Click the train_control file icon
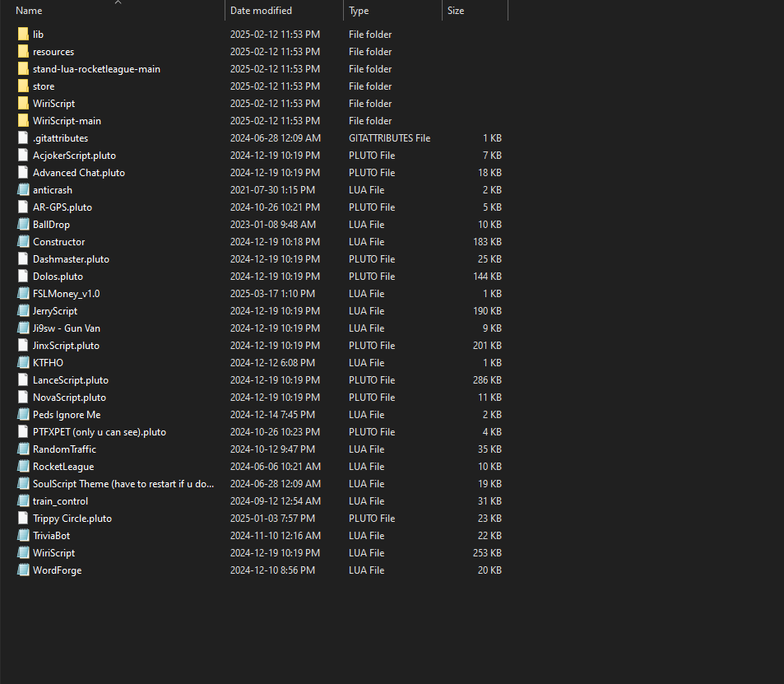The height and width of the screenshot is (684, 784). click(x=23, y=501)
